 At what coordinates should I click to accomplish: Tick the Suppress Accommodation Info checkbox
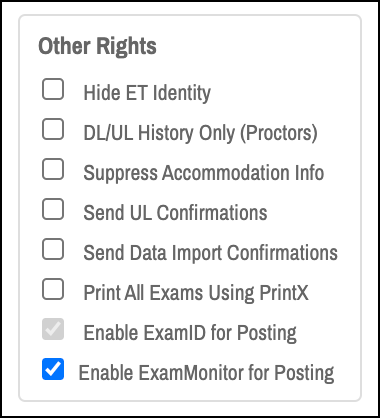pos(53,169)
